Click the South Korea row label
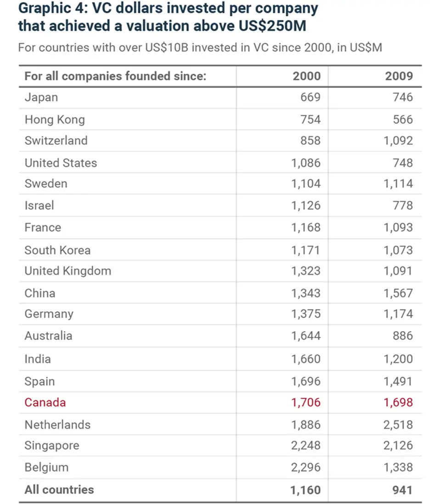This screenshot has height=504, width=441. pos(57,250)
